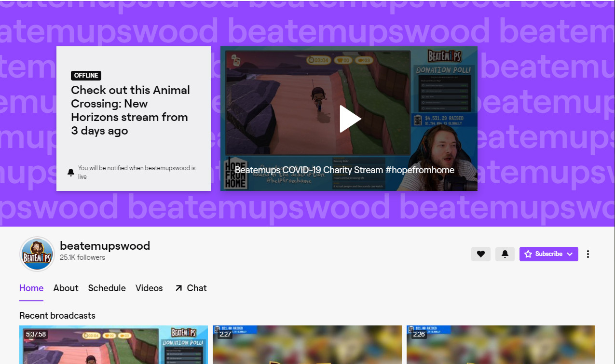Open external Chat using the arrow icon
Image resolution: width=615 pixels, height=364 pixels.
[179, 288]
